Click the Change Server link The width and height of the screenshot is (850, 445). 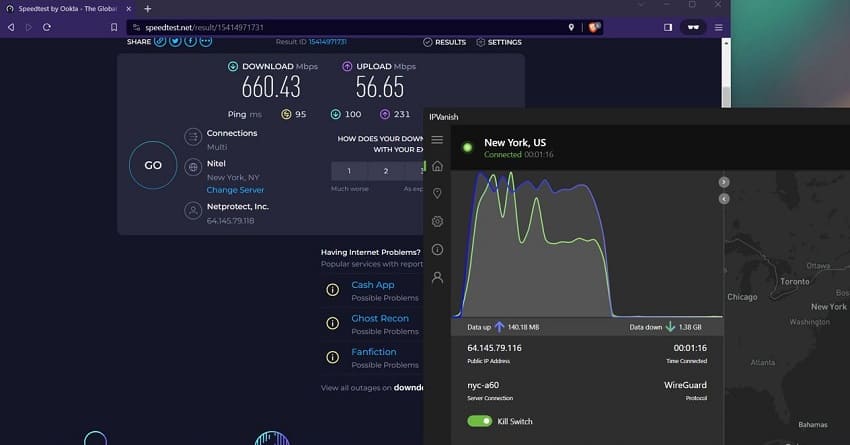tap(235, 190)
